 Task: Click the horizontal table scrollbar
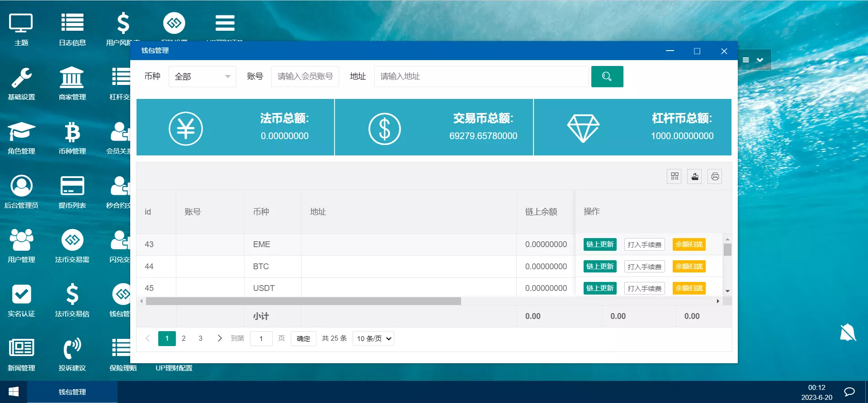[x=303, y=301]
